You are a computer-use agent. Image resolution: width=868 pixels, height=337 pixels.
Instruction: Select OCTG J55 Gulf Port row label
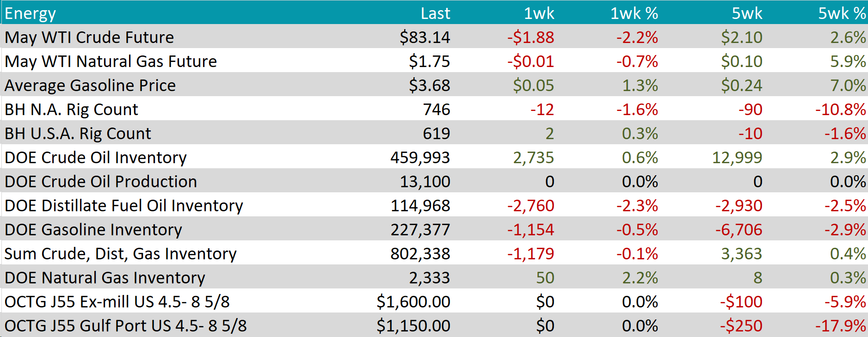click(126, 326)
